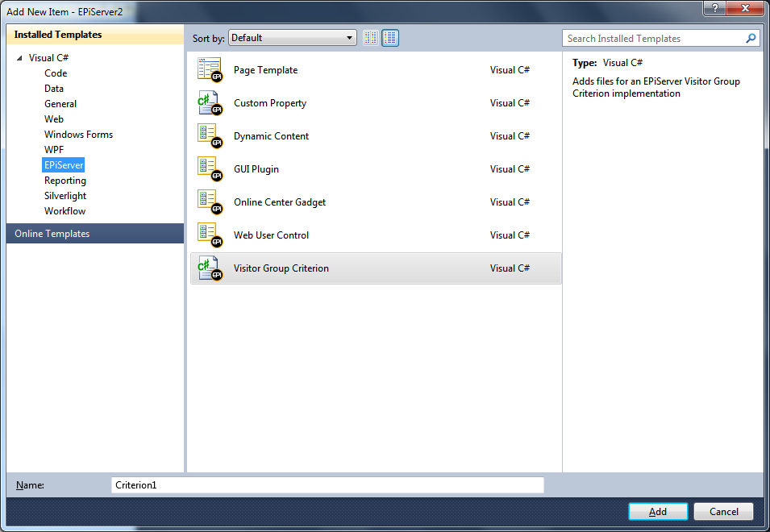This screenshot has height=532, width=770.
Task: Click the Web User Control icon
Action: coord(210,235)
